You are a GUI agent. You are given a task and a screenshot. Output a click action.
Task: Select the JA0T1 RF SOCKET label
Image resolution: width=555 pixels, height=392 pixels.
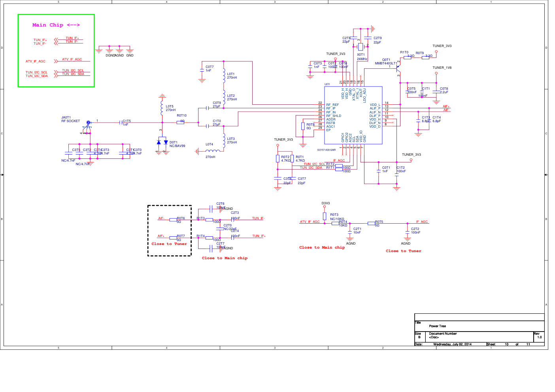70,119
